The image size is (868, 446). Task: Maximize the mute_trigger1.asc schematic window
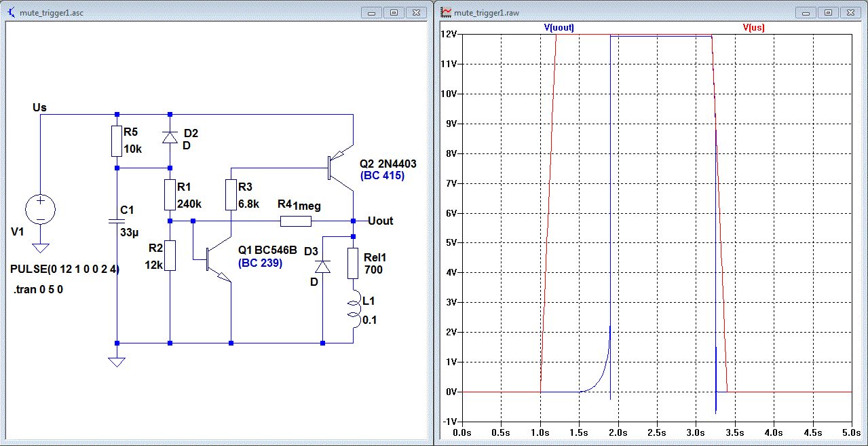coord(394,12)
